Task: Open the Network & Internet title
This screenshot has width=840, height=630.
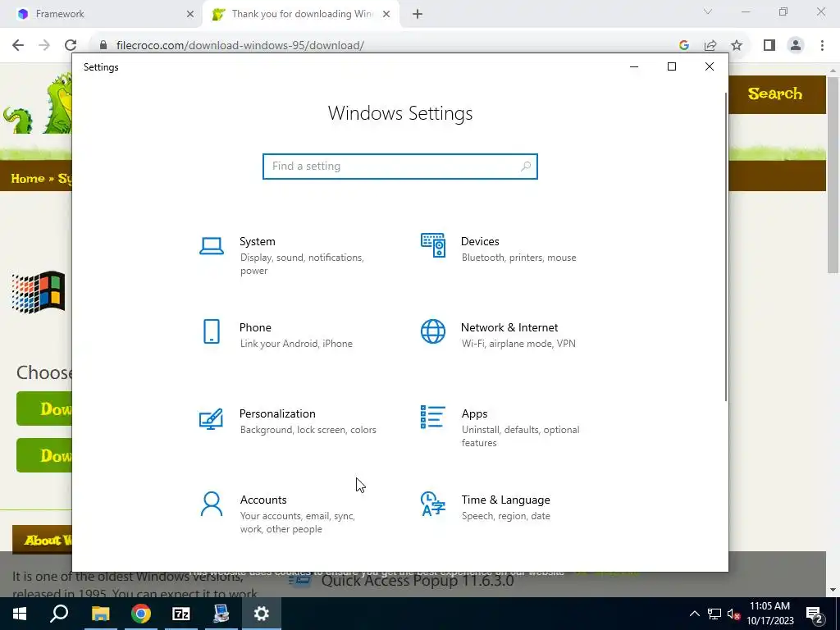Action: click(x=509, y=327)
